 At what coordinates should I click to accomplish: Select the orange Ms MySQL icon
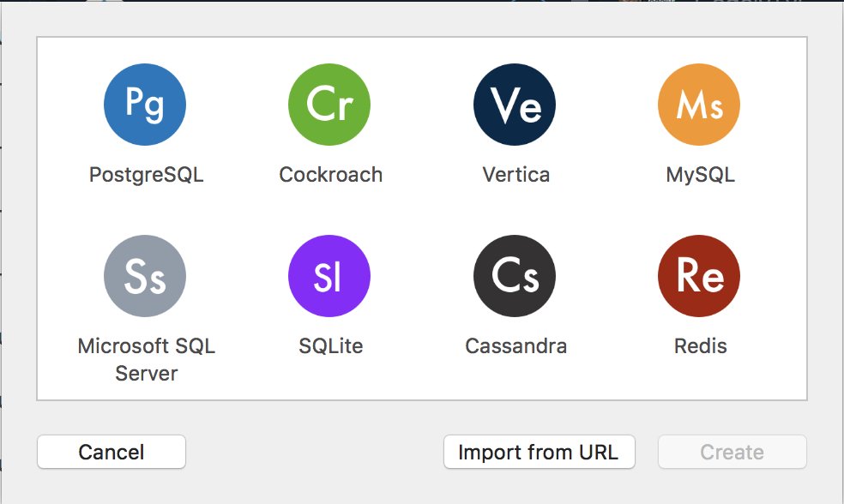[699, 105]
